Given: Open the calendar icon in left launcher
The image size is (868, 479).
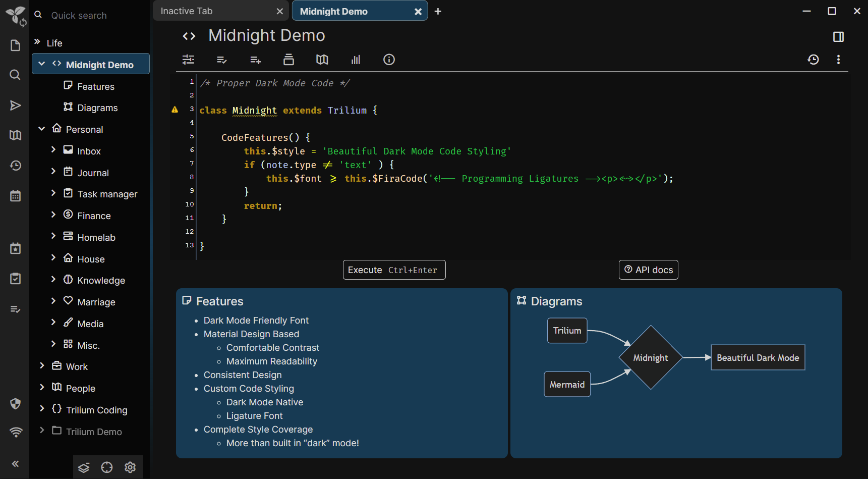Looking at the screenshot, I should (x=15, y=196).
